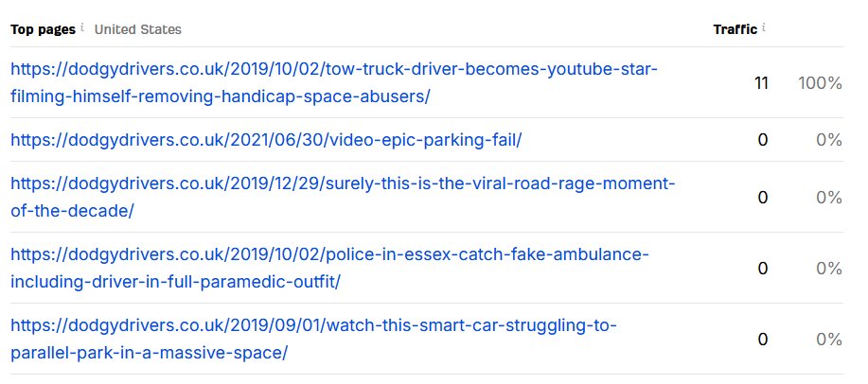This screenshot has height=384, width=868.
Task: Click traffic count for the road-rage row
Action: tap(763, 197)
